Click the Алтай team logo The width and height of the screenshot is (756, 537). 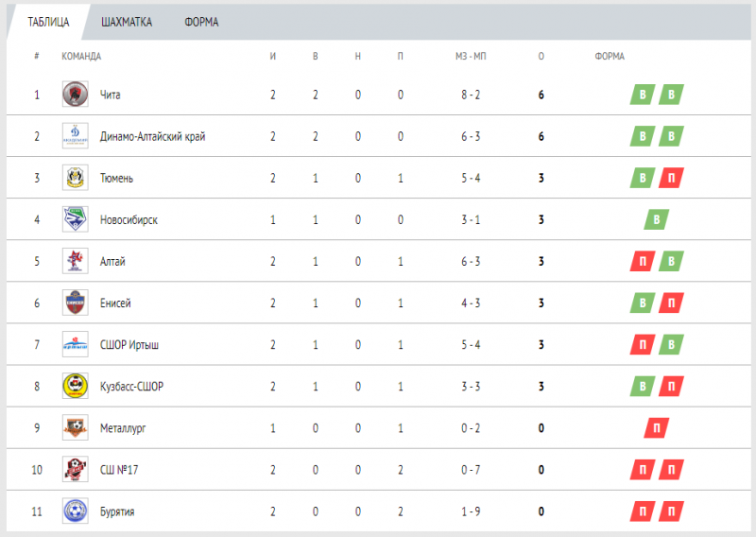(x=75, y=261)
